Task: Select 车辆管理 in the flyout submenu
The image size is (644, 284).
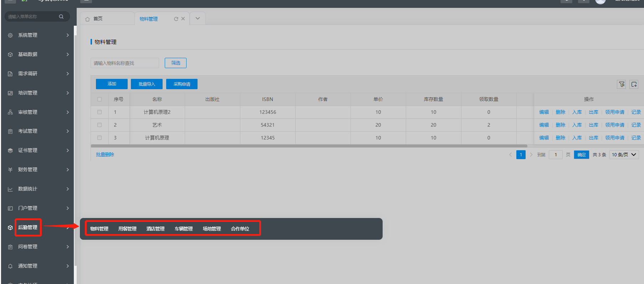Action: tap(184, 229)
